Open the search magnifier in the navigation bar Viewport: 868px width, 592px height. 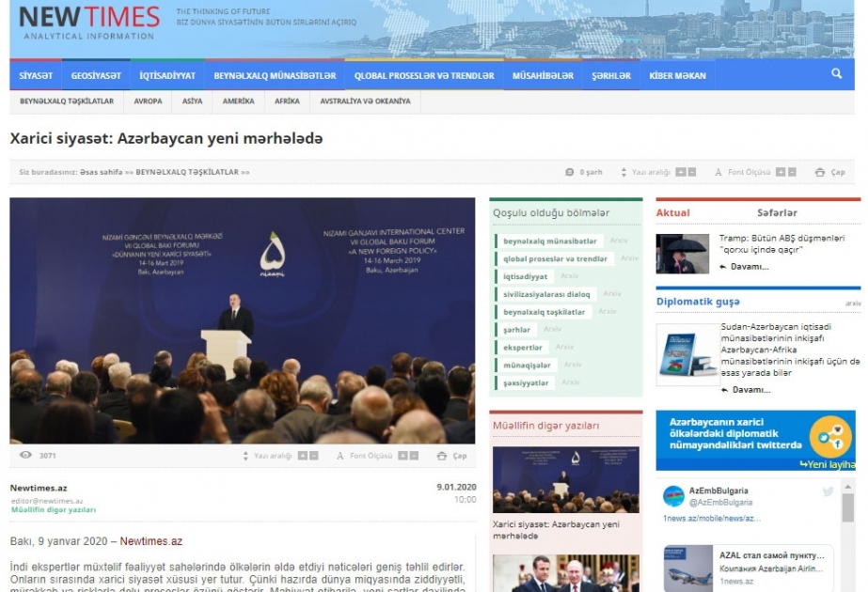[x=836, y=73]
